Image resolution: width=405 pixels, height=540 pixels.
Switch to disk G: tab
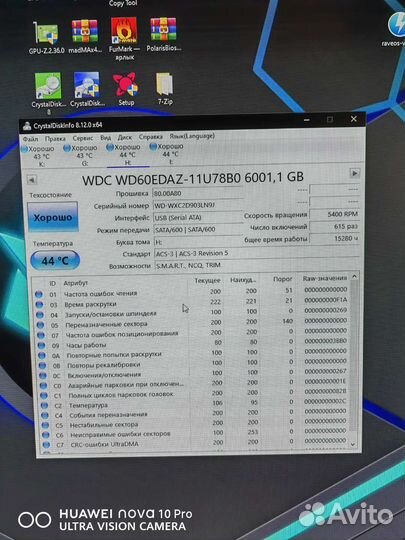[x=81, y=155]
